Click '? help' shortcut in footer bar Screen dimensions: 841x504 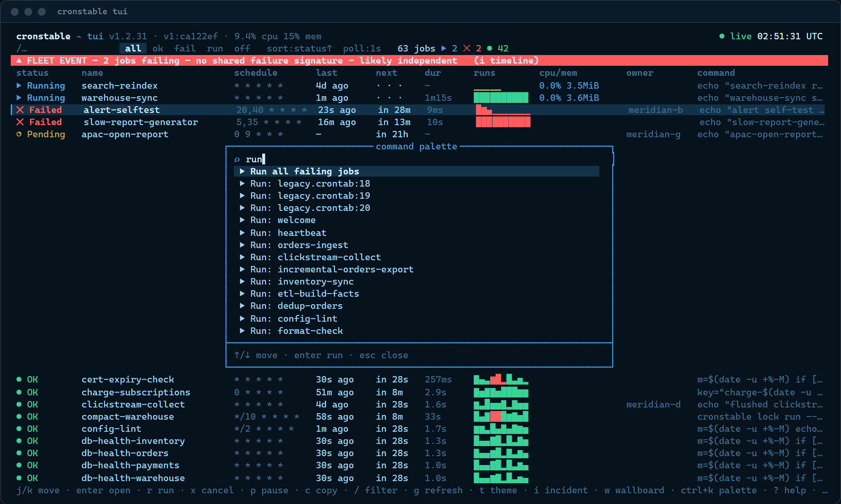(790, 490)
